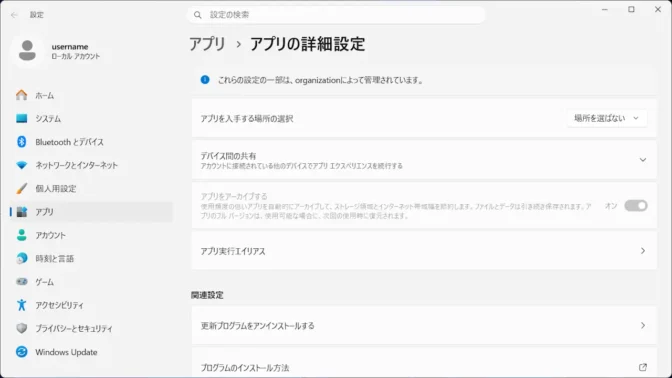Open Windows Update page
Screen dimensions: 672x378
tap(91, 352)
